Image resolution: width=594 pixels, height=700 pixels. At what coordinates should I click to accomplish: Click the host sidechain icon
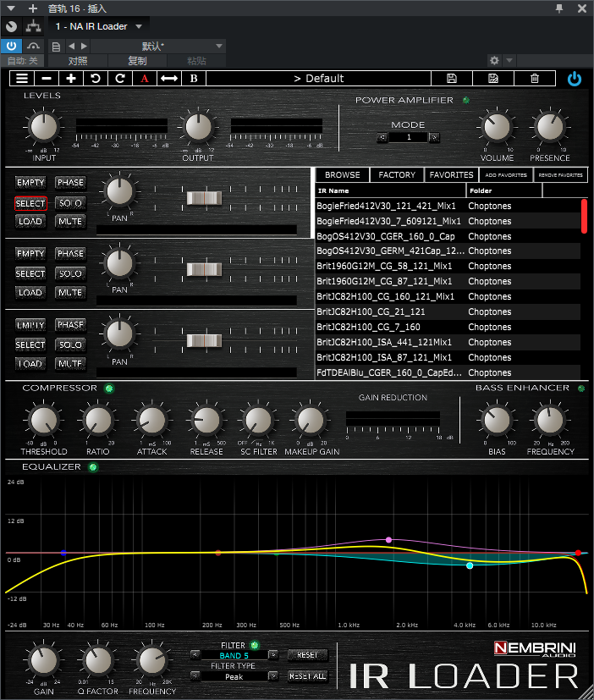click(x=33, y=46)
